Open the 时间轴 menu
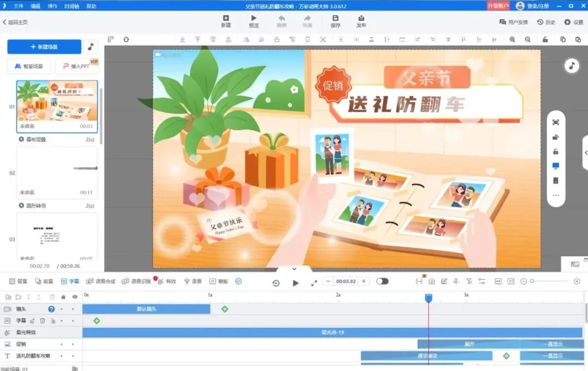Image resolution: width=588 pixels, height=371 pixels. 72,6
